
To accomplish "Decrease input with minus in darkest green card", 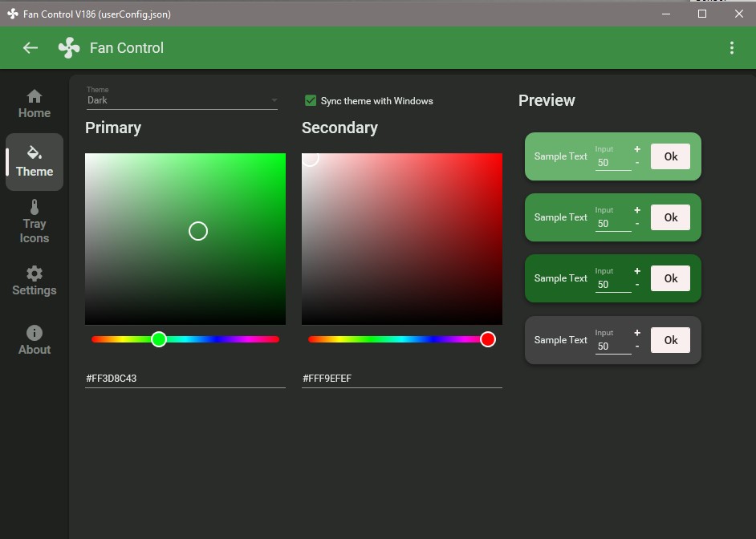I will [x=637, y=285].
